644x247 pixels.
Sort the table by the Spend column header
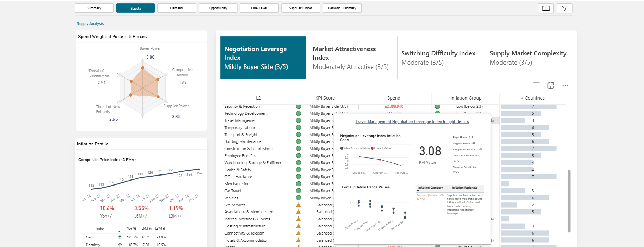[394, 98]
